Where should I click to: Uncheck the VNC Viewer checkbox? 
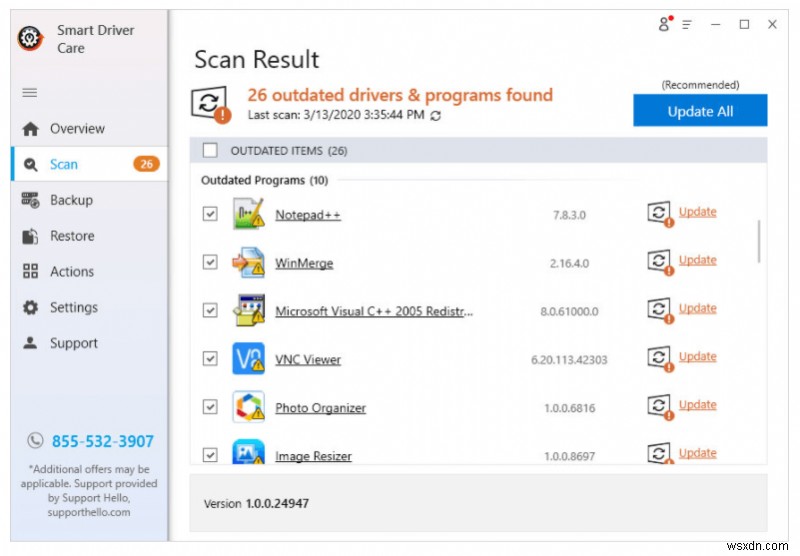pos(210,359)
